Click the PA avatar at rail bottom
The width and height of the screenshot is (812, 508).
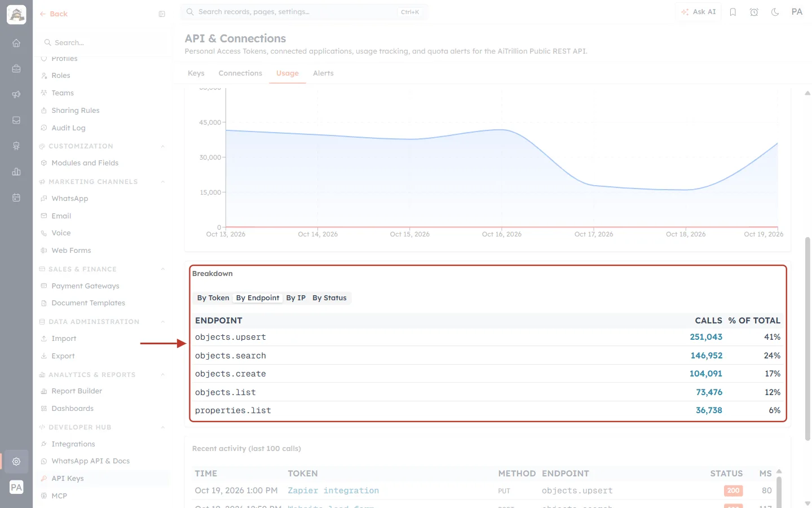click(x=16, y=487)
